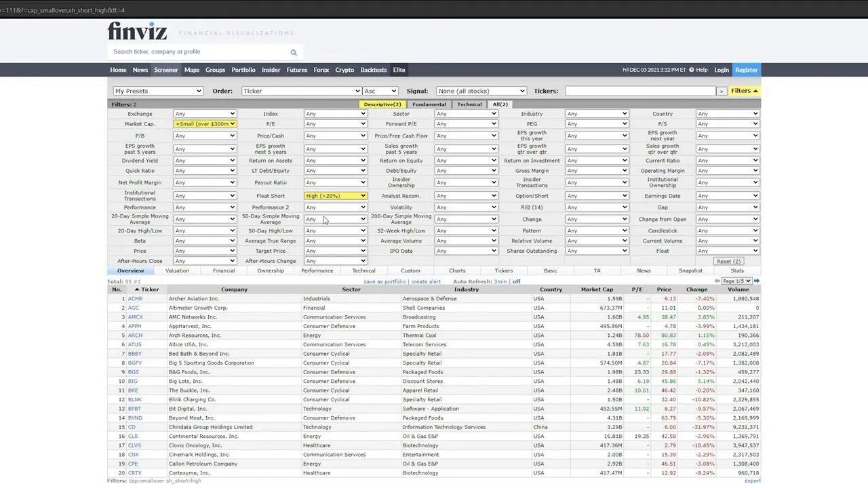Click the export link
The image size is (868, 488).
click(x=753, y=481)
